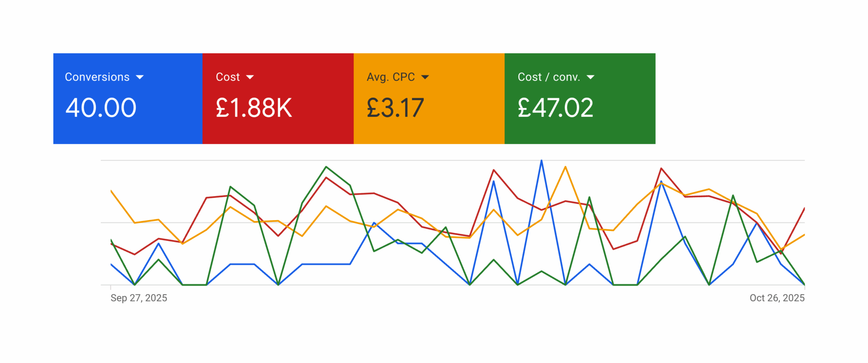Click the highest peak of the blue line
The image size is (868, 363).
[541, 161]
